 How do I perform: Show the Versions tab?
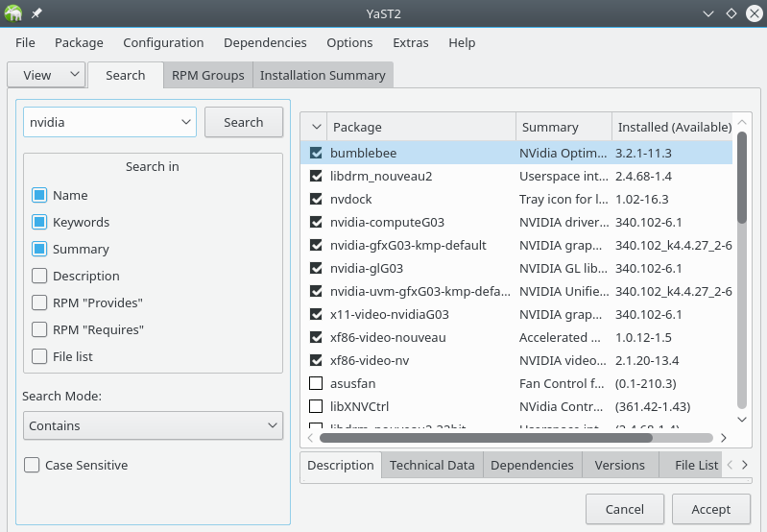pyautogui.click(x=620, y=465)
